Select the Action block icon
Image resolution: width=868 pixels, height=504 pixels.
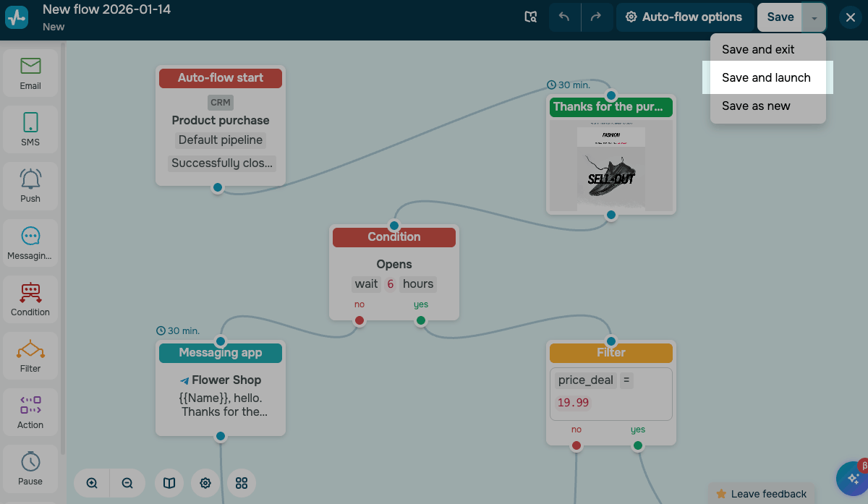click(30, 411)
